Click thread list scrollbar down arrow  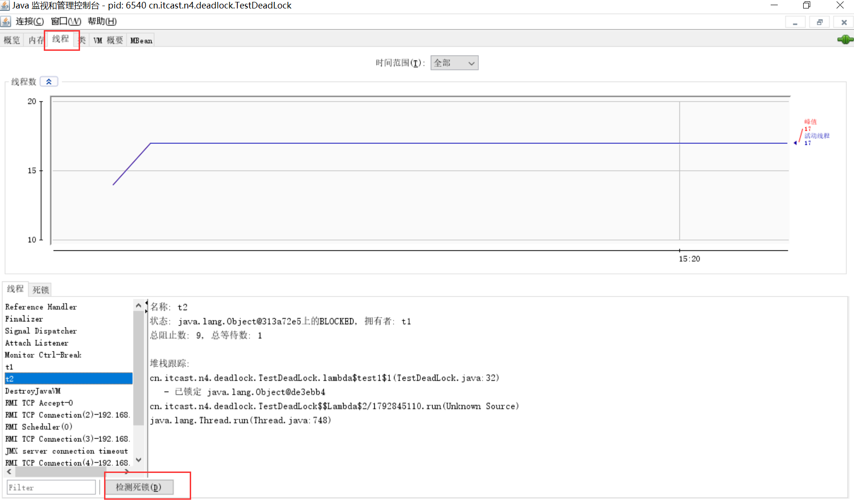[x=138, y=460]
